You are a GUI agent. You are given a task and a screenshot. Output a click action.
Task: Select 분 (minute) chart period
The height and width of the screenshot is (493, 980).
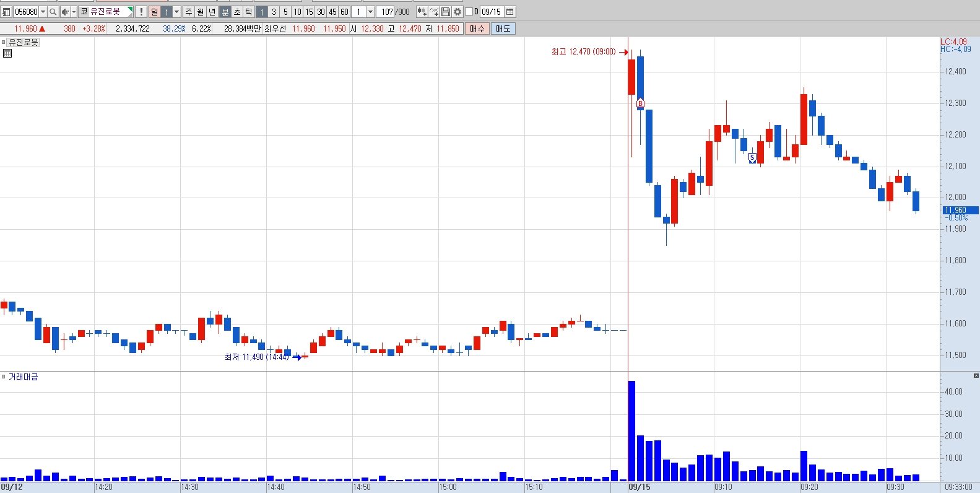(x=225, y=12)
